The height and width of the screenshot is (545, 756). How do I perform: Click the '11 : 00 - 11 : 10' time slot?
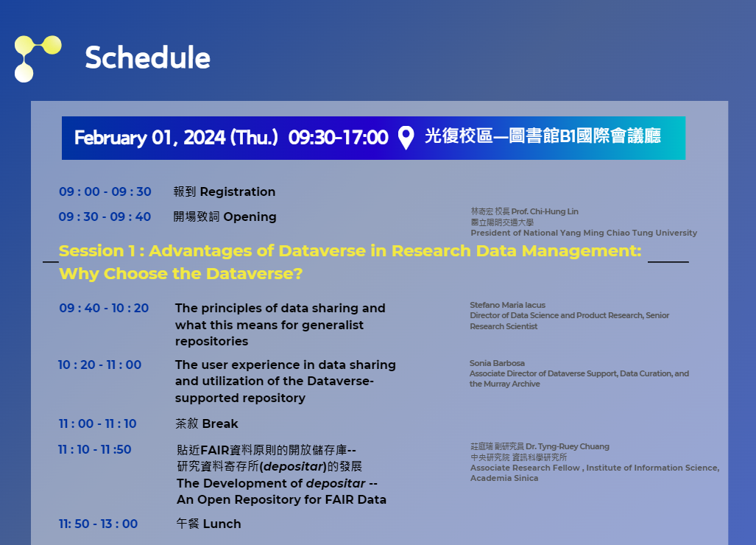pos(97,424)
